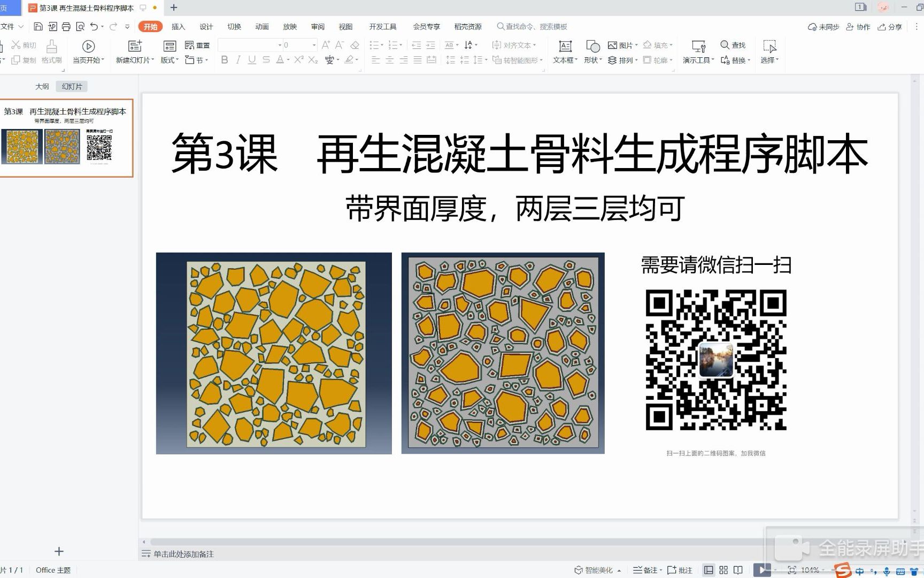Expand the File (文件) menu arrow
Image resolution: width=924 pixels, height=578 pixels.
(21, 26)
